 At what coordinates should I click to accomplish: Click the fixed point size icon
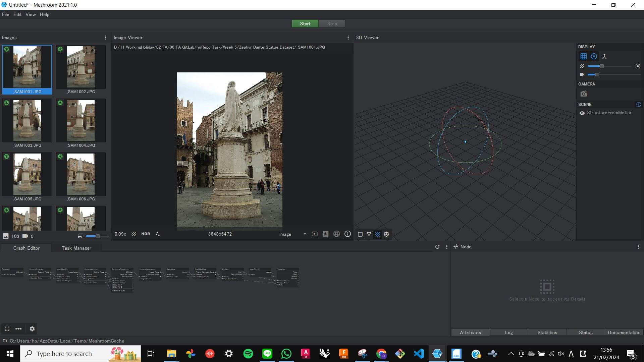tap(638, 66)
